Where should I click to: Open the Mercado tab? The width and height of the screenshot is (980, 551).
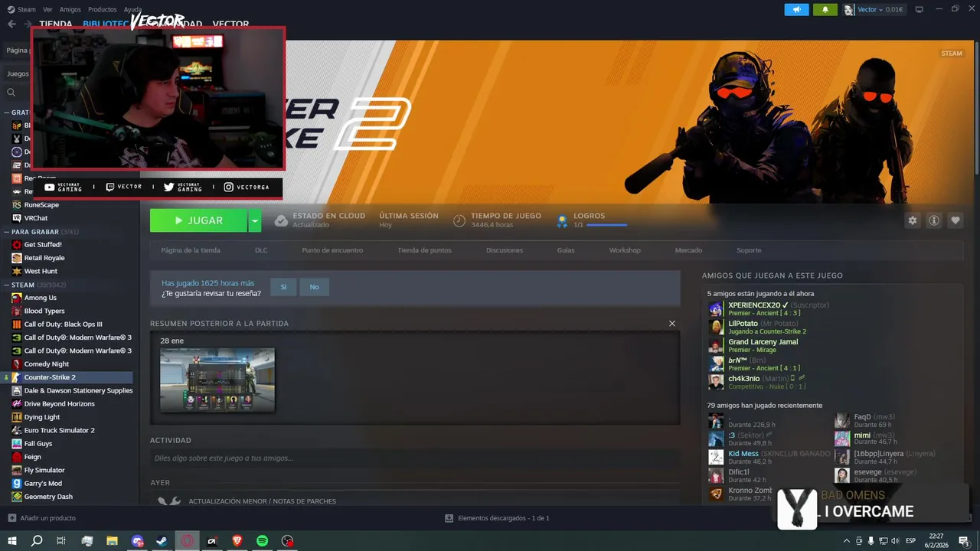coord(688,250)
